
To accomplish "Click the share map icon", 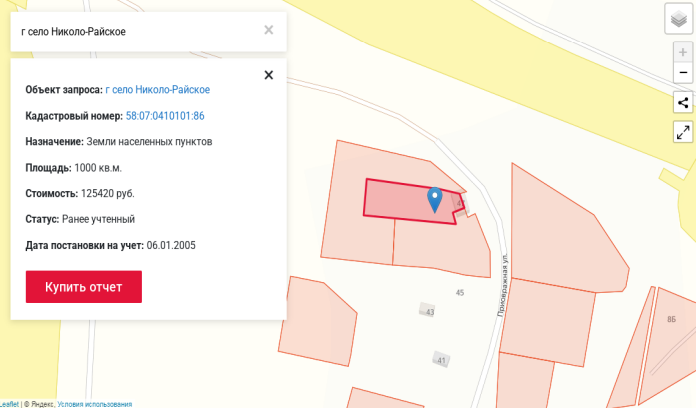I will click(x=683, y=102).
